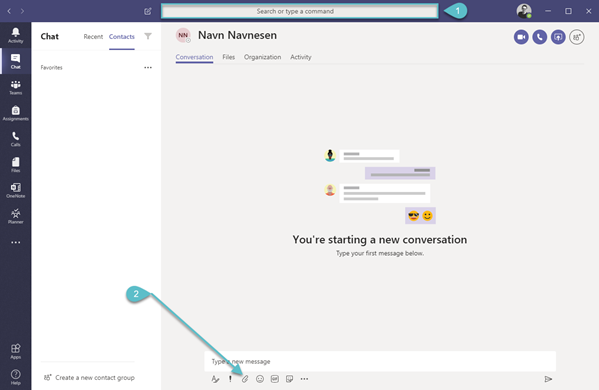Share your screen in chat
The image size is (599, 390).
pyautogui.click(x=558, y=37)
